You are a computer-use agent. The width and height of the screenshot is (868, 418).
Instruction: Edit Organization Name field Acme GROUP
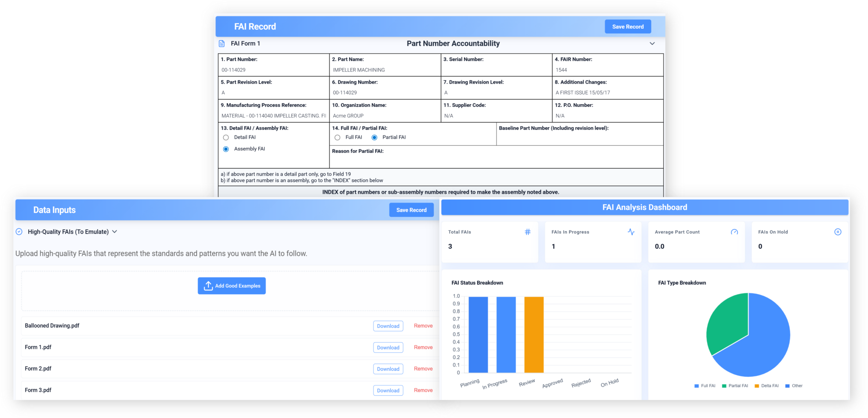(x=384, y=116)
